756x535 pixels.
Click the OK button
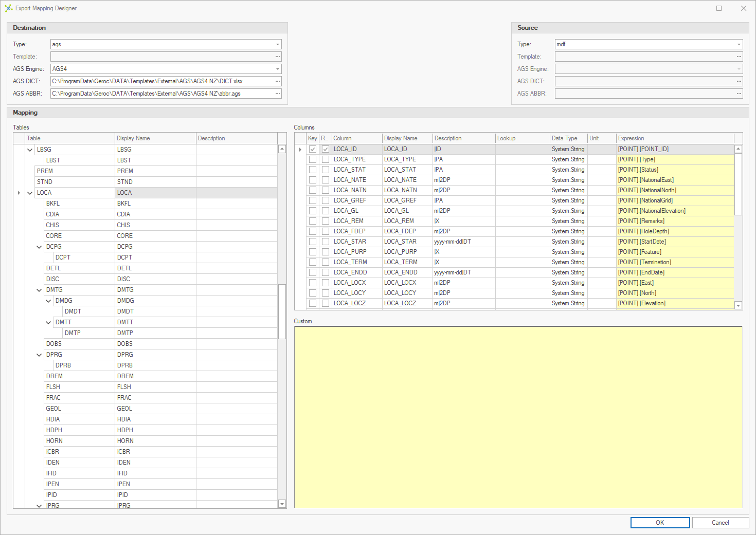coord(660,523)
